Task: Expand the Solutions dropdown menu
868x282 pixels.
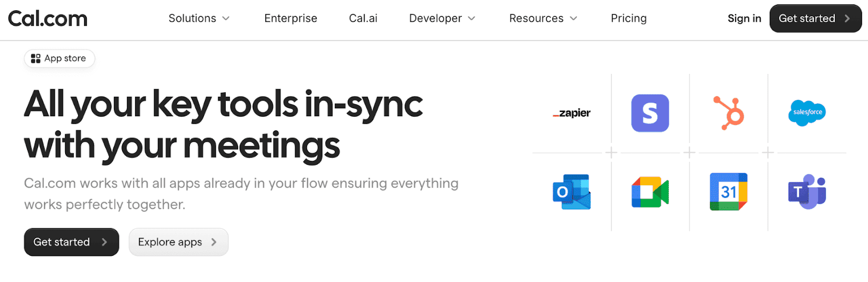Action: (x=199, y=18)
